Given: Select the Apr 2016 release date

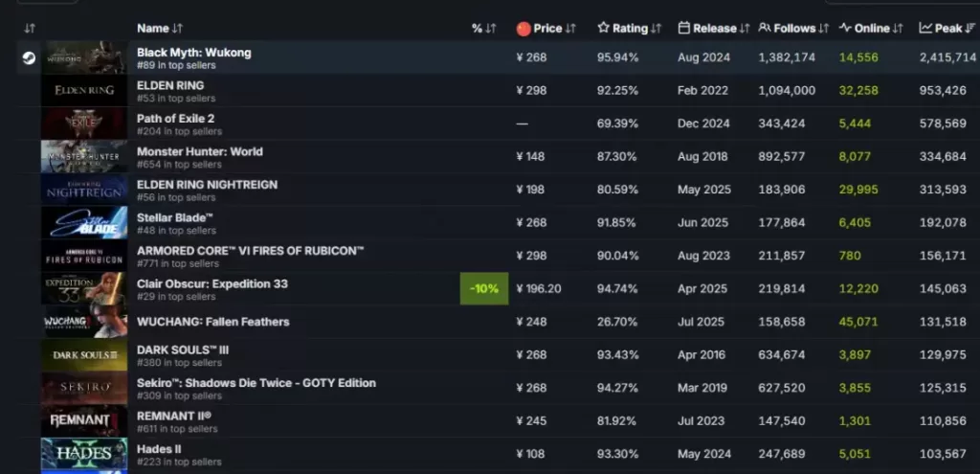Looking at the screenshot, I should coord(702,355).
